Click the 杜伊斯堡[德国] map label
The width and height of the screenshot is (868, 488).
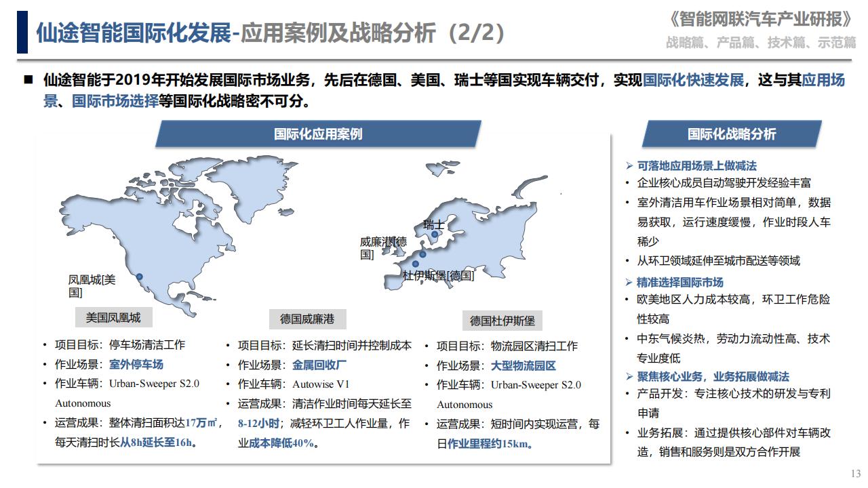438,276
